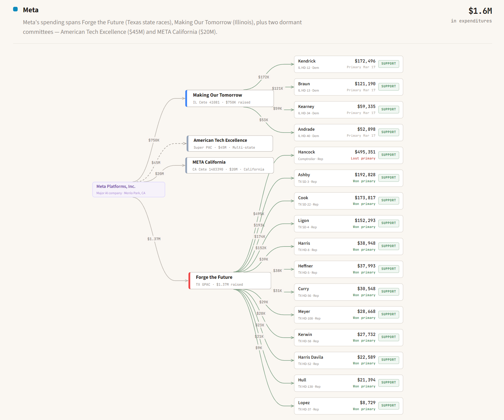The height and width of the screenshot is (420, 504).
Task: Select the Forge the Future node
Action: tap(230, 281)
